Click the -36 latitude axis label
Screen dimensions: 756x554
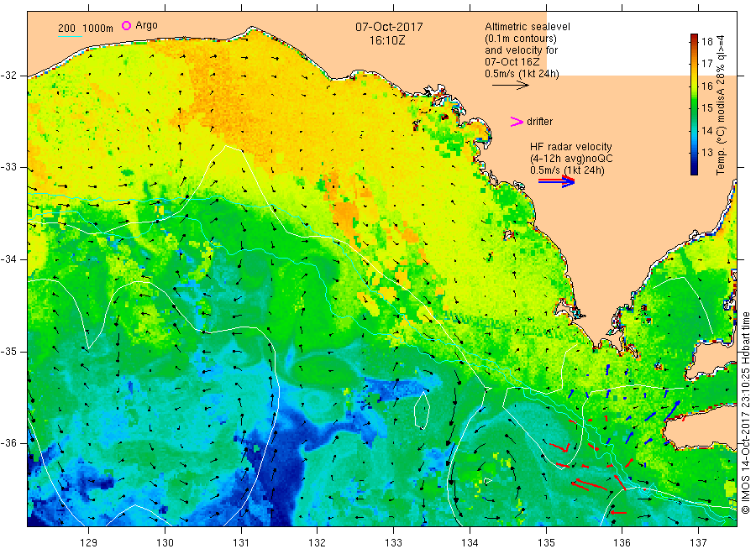[x=8, y=443]
